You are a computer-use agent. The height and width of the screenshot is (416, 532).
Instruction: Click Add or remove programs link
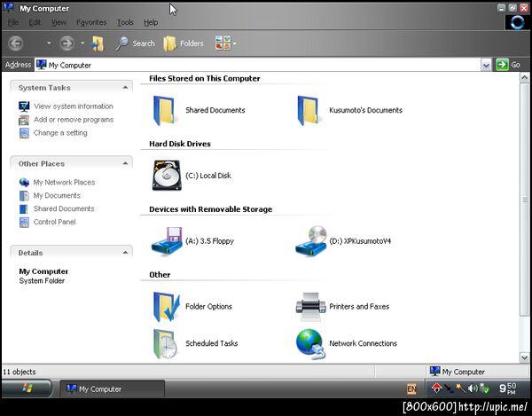74,120
